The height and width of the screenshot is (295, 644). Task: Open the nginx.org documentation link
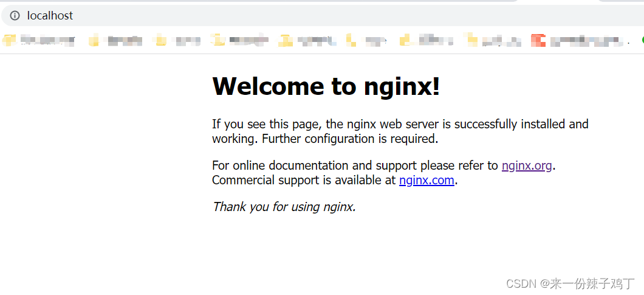pos(527,165)
